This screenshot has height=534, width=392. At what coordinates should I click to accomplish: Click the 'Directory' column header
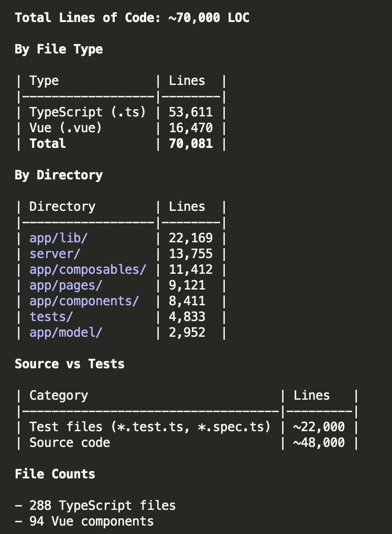point(62,206)
